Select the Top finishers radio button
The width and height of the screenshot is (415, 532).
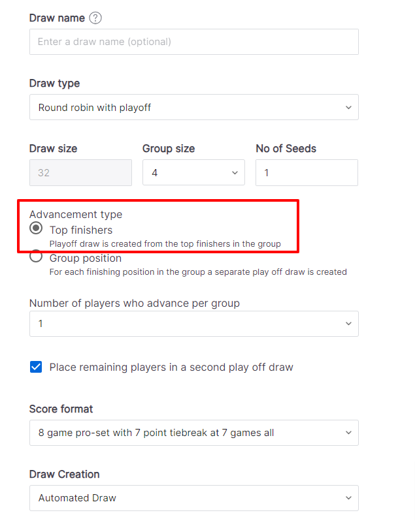(36, 228)
